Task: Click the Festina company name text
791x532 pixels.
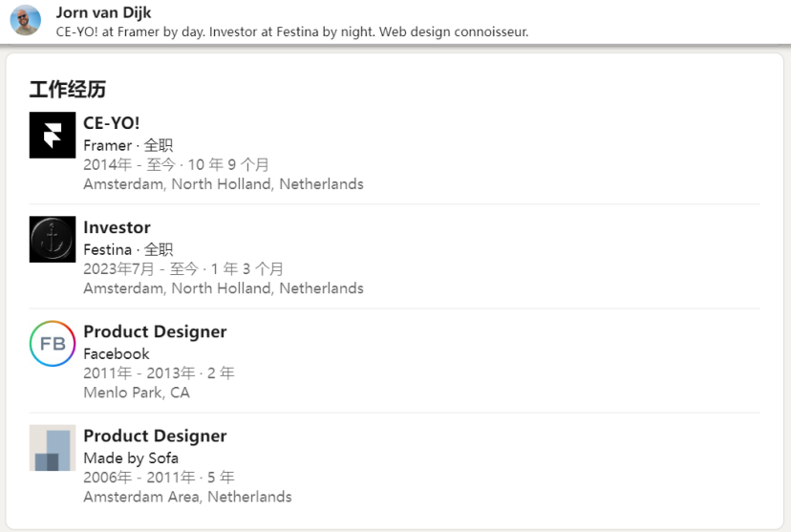Action: [107, 249]
